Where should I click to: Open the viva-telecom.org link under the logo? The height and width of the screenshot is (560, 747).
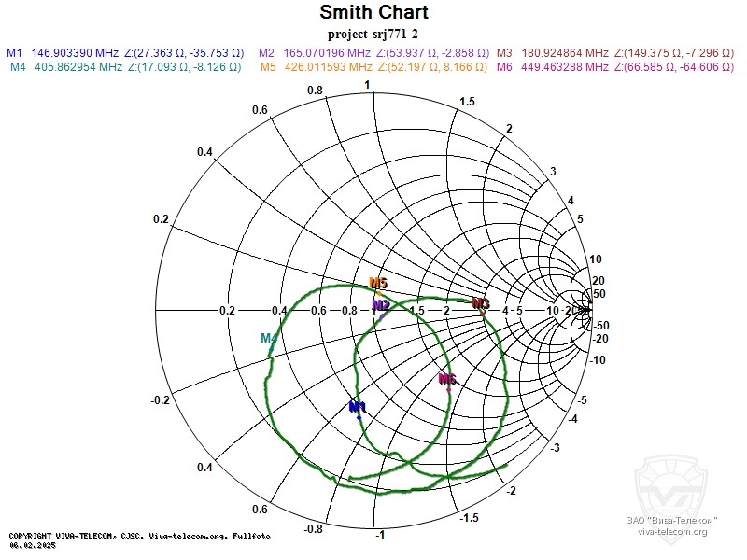672,532
